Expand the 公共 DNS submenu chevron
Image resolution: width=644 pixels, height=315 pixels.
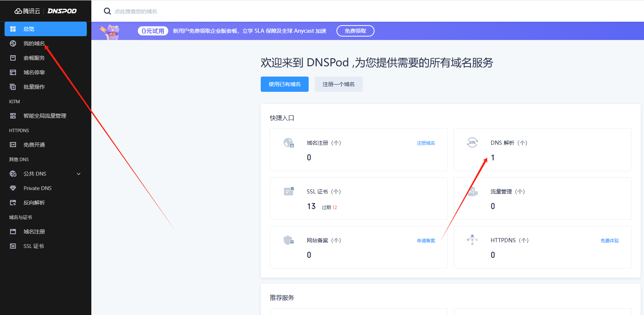coord(79,174)
